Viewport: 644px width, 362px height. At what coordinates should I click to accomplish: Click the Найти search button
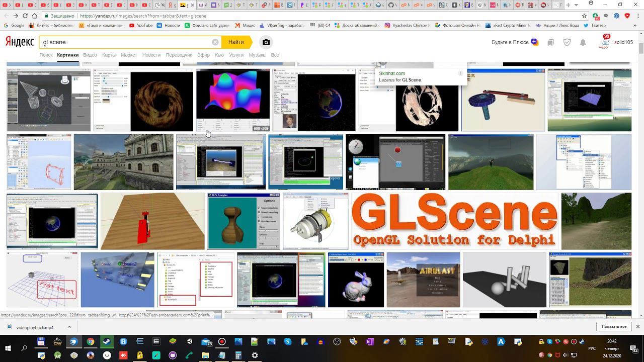point(236,42)
